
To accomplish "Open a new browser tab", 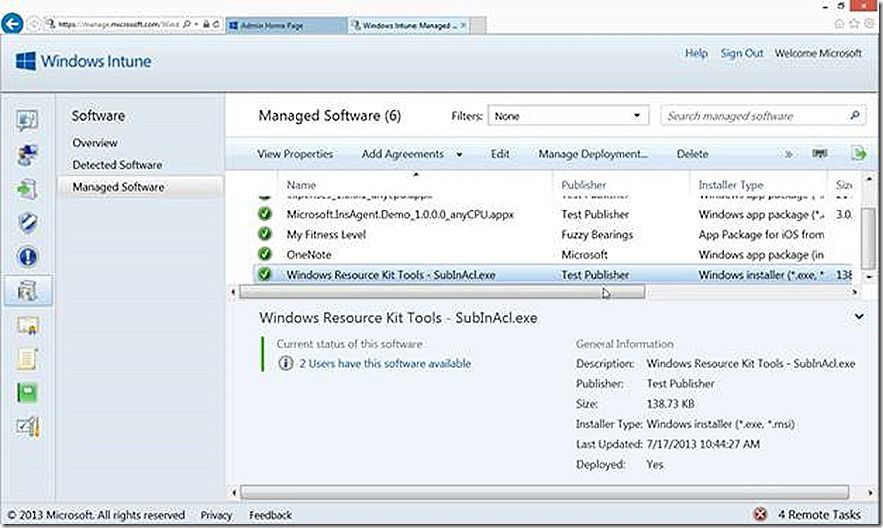I will [478, 25].
